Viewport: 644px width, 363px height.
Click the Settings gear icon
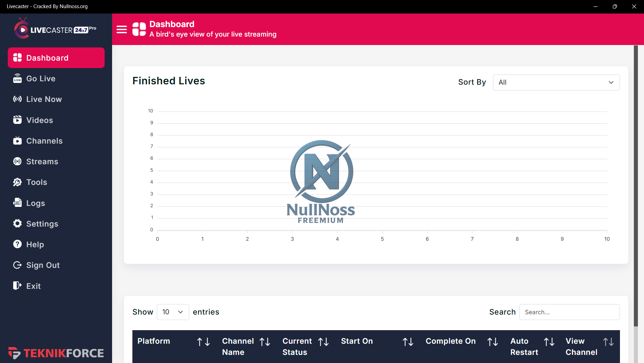pos(17,223)
